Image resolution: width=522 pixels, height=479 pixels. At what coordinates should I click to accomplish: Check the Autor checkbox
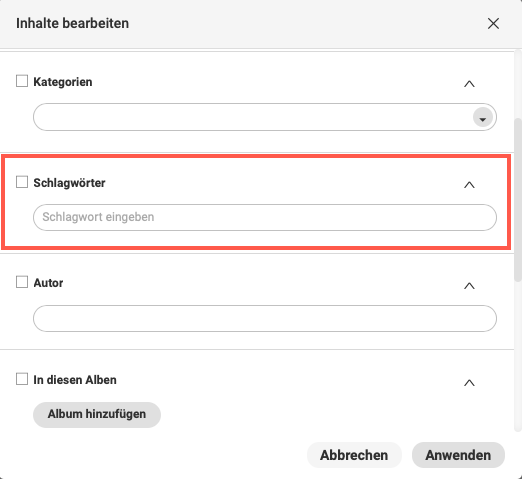22,282
